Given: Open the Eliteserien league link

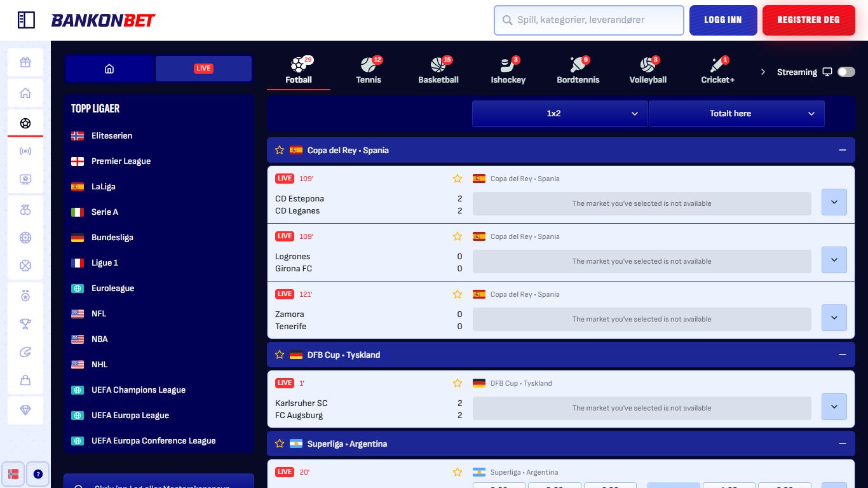Looking at the screenshot, I should click(112, 135).
